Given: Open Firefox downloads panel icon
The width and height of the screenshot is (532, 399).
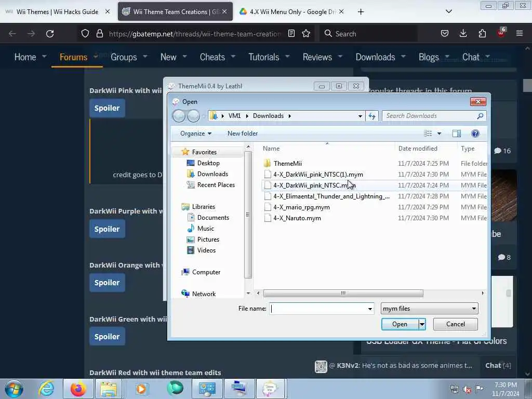Looking at the screenshot, I should pos(463,33).
